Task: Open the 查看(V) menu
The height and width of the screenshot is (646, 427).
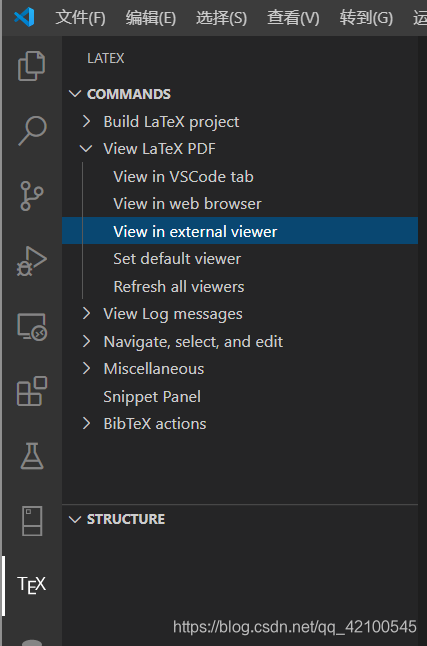Action: (x=293, y=18)
